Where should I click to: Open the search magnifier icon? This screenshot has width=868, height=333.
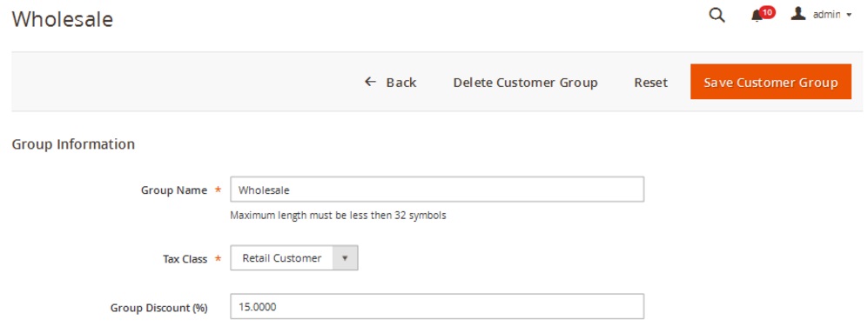tap(717, 16)
